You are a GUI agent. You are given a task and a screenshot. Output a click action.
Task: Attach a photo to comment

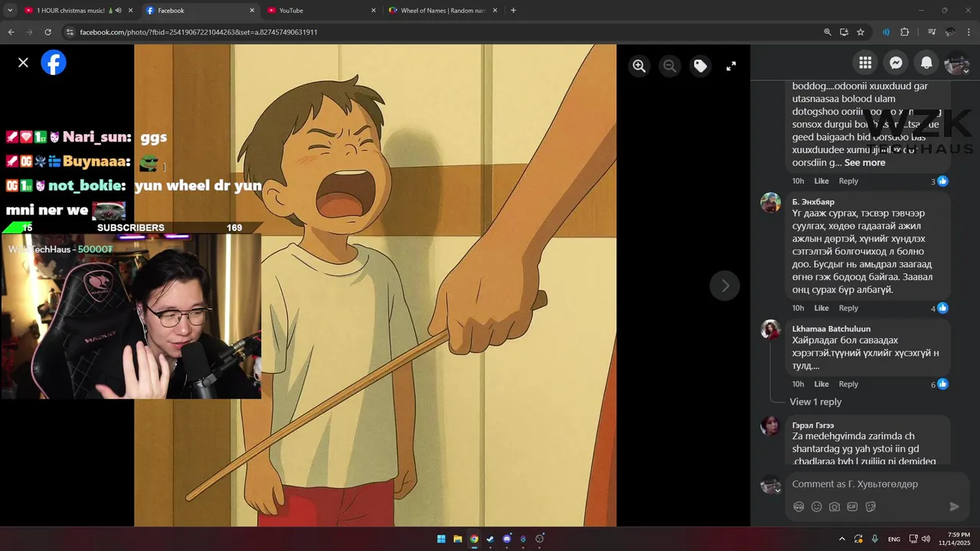(x=835, y=507)
